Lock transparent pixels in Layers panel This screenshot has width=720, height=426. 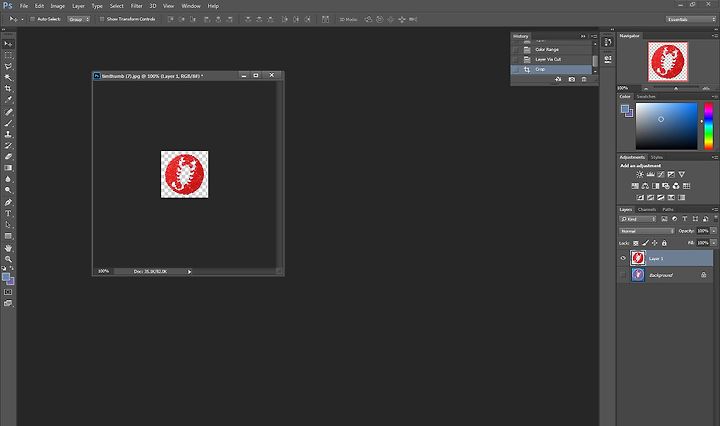(636, 243)
